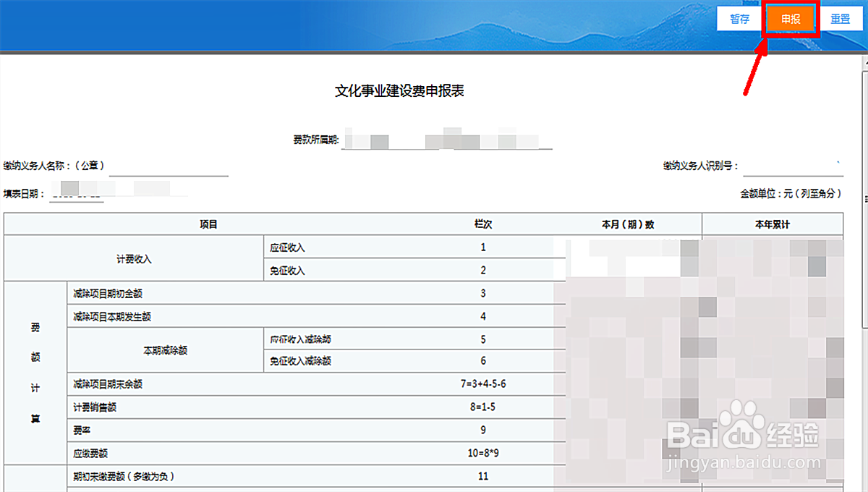Screen dimensions: 868x492
Task: Click the 暂存 temporary save button
Action: (x=739, y=20)
